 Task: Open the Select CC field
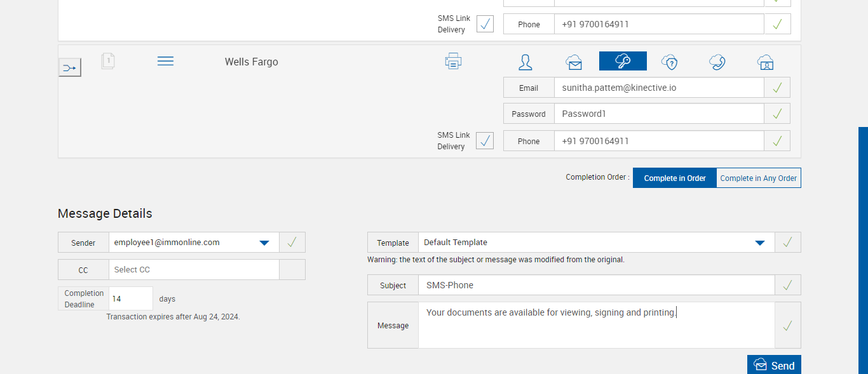tap(194, 270)
